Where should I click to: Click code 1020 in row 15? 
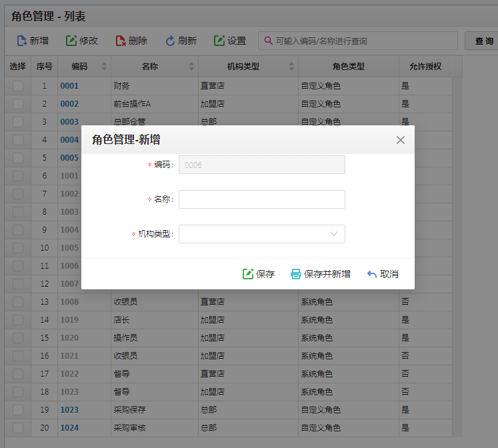tap(69, 338)
